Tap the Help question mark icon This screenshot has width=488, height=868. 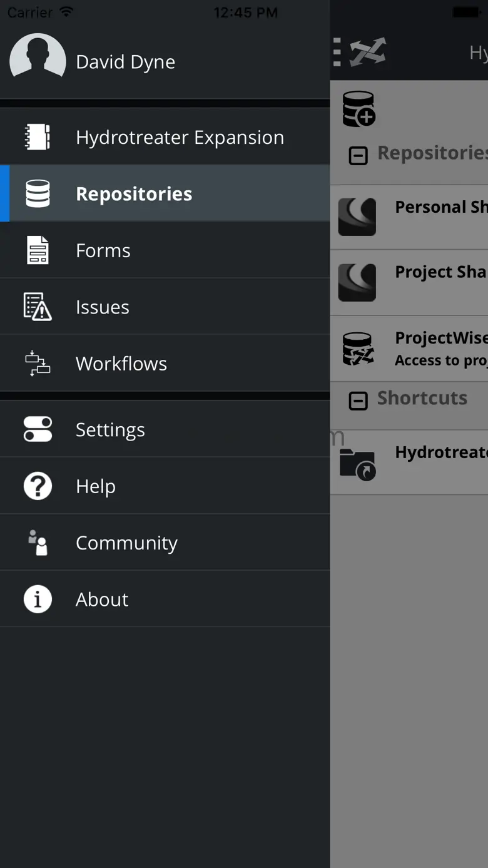38,486
